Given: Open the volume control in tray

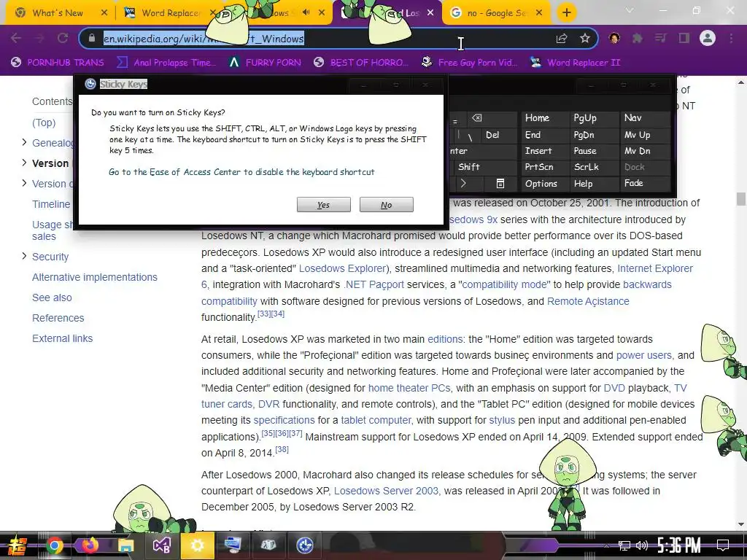Looking at the screenshot, I should (642, 545).
